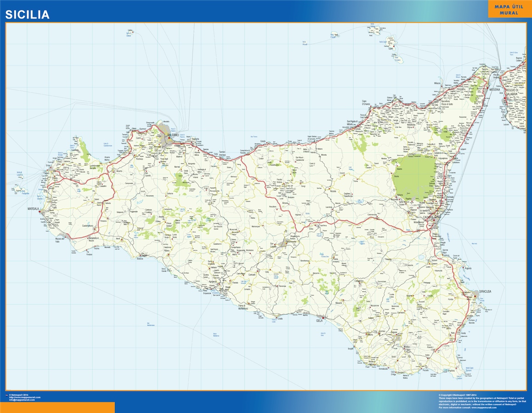
Task: Click the Bagheria town label
Action: click(195, 139)
